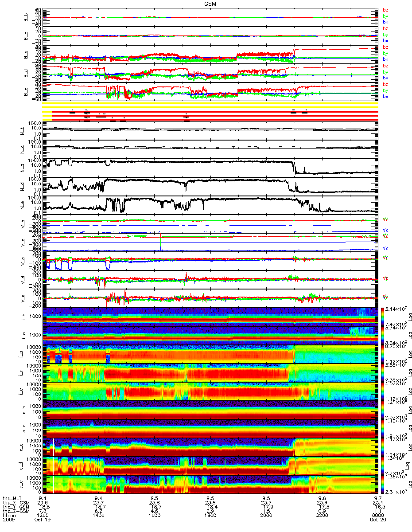
Task: Click the by legend of B_a panel
Action: pos(385,53)
